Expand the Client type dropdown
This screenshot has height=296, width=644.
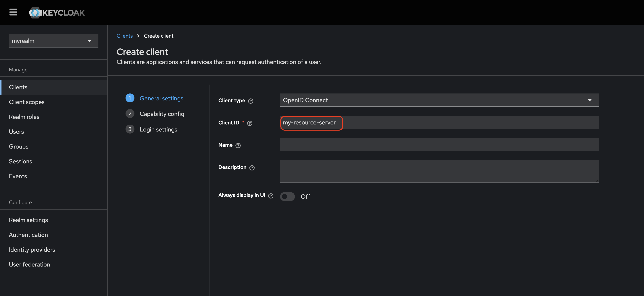[x=439, y=100]
